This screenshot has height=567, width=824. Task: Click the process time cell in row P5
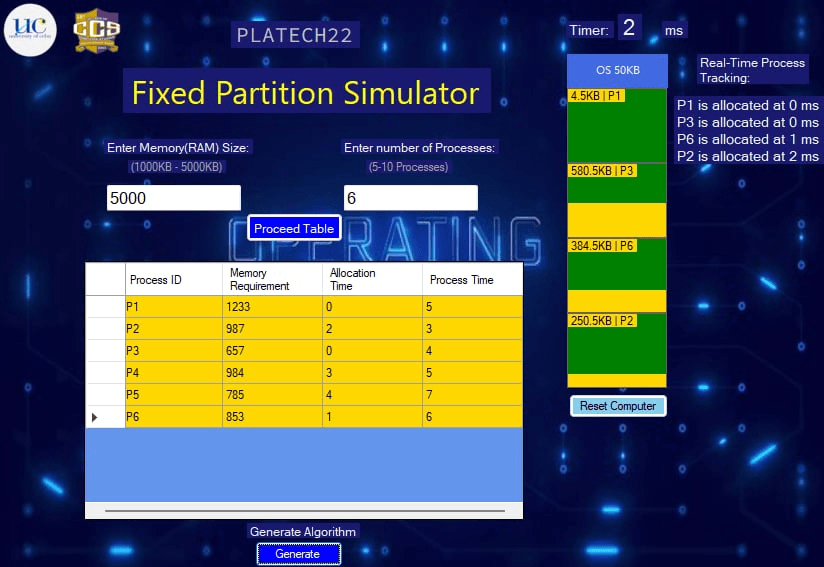click(x=472, y=395)
